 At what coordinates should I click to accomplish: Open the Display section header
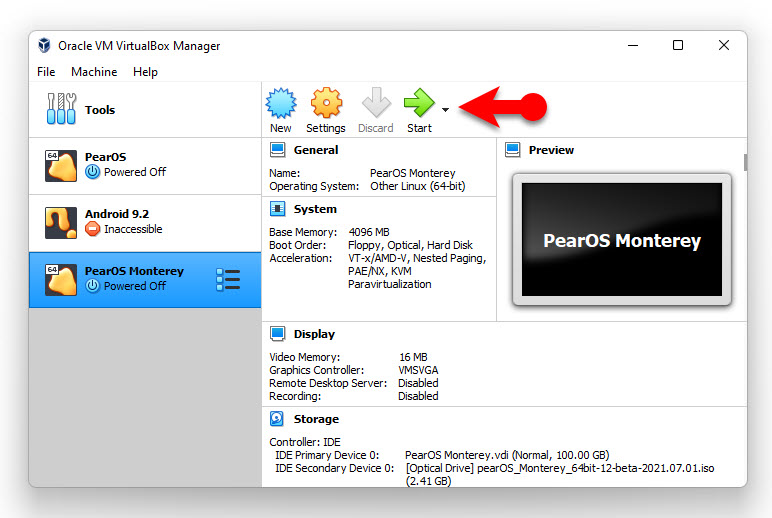pos(314,334)
